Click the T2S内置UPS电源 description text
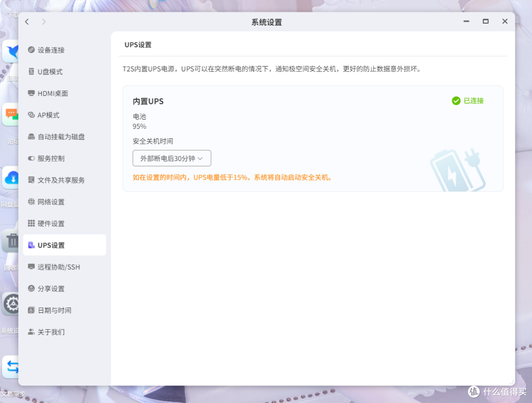Image resolution: width=532 pixels, height=403 pixels. tap(272, 69)
